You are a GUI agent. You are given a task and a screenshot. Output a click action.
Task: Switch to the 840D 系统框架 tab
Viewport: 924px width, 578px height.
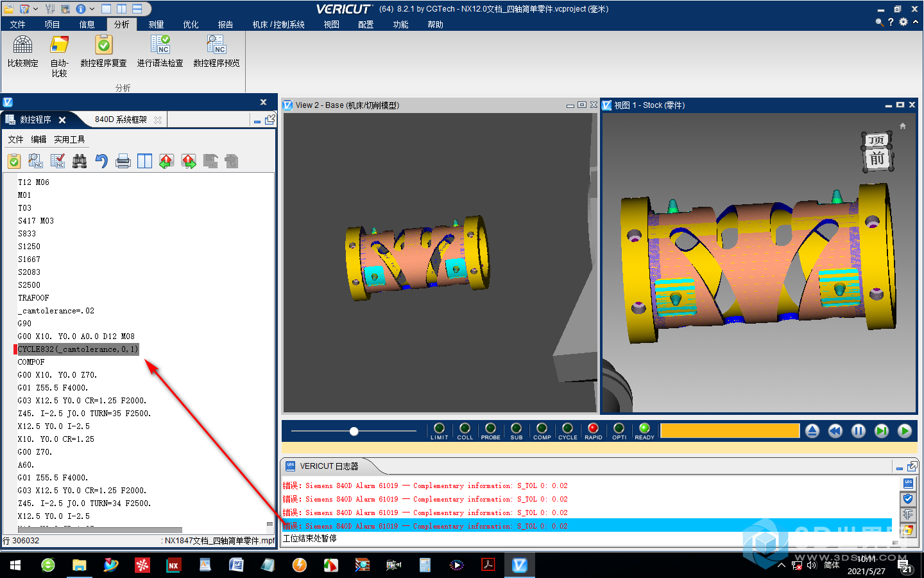point(121,119)
